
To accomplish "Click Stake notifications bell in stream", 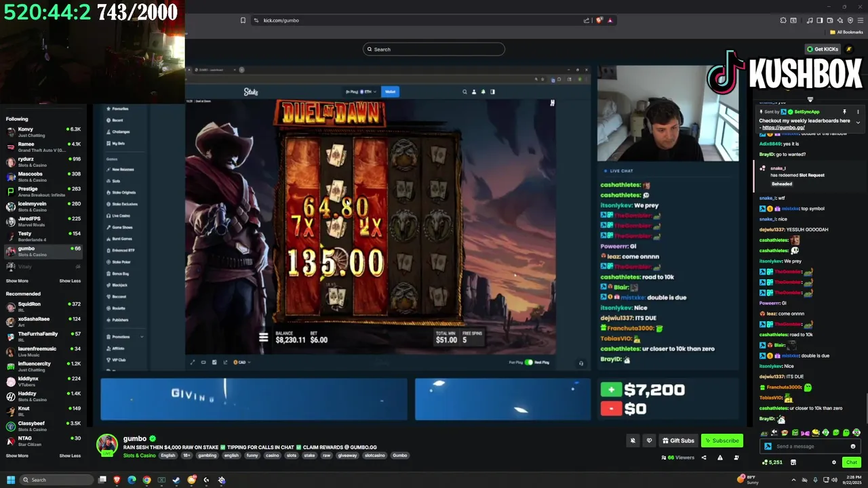I will pyautogui.click(x=483, y=91).
